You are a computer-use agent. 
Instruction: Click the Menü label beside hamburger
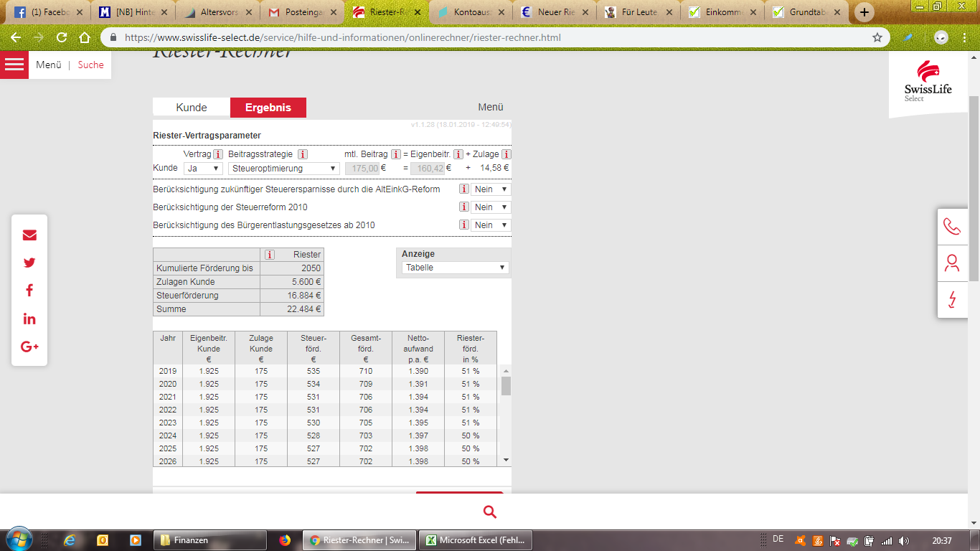49,65
